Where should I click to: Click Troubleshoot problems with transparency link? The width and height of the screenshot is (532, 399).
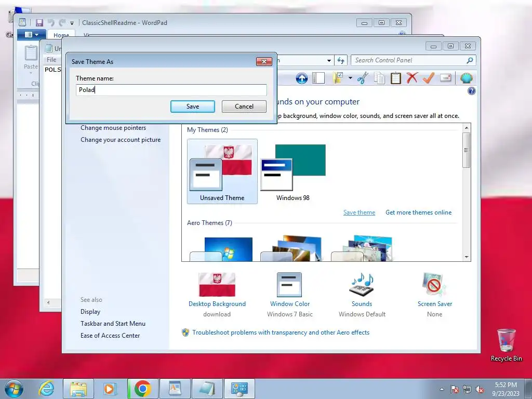[281, 332]
